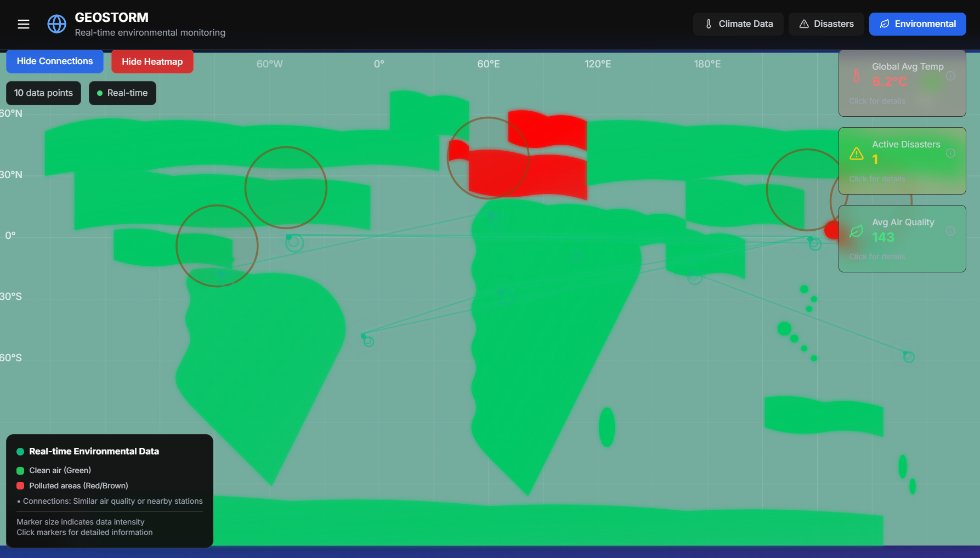Click the 'Polluted areas (Red/Brown)' legend label
Screen dimensions: 980x558
pyautogui.click(x=78, y=486)
